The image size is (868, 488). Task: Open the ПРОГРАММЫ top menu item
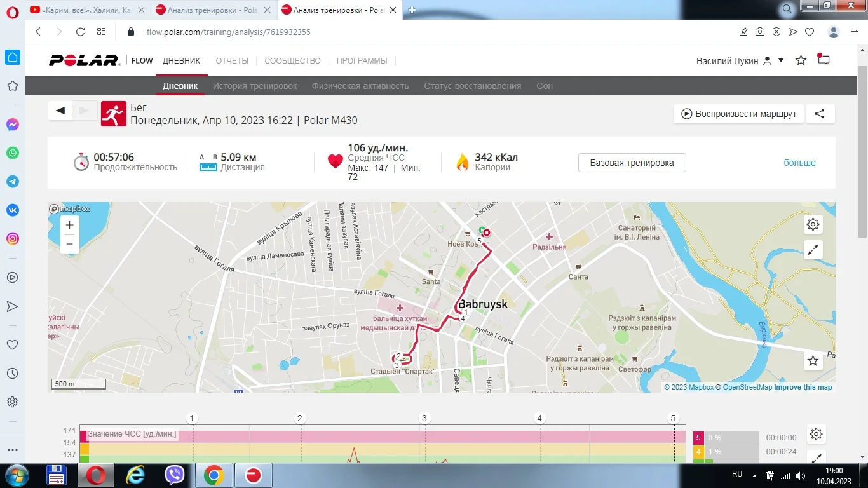tap(362, 60)
